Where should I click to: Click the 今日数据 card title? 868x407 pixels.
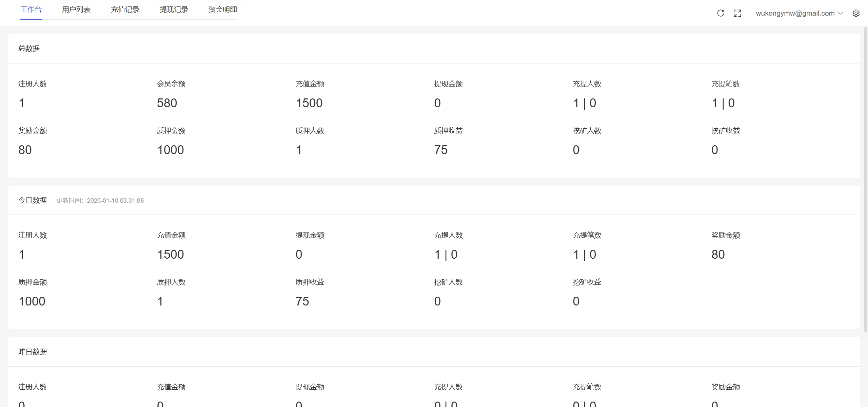[x=33, y=200]
